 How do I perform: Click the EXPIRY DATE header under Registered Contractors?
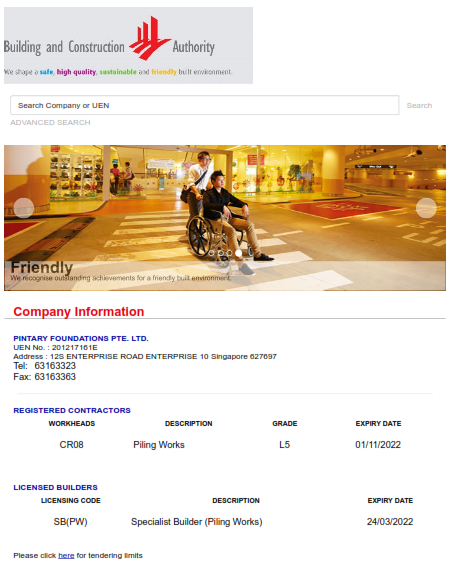pos(378,423)
